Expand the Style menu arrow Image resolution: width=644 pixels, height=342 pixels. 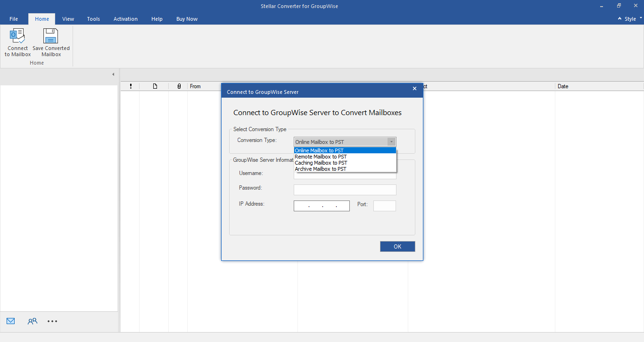click(641, 18)
